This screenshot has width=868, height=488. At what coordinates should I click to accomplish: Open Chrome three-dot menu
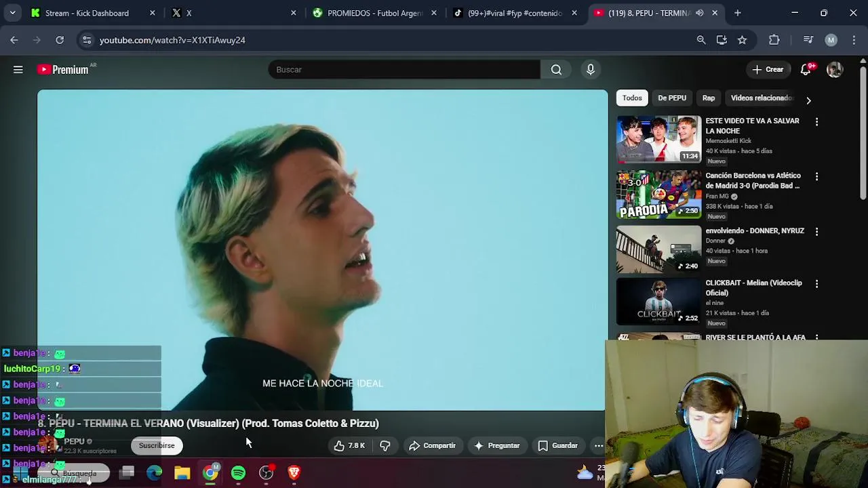852,40
